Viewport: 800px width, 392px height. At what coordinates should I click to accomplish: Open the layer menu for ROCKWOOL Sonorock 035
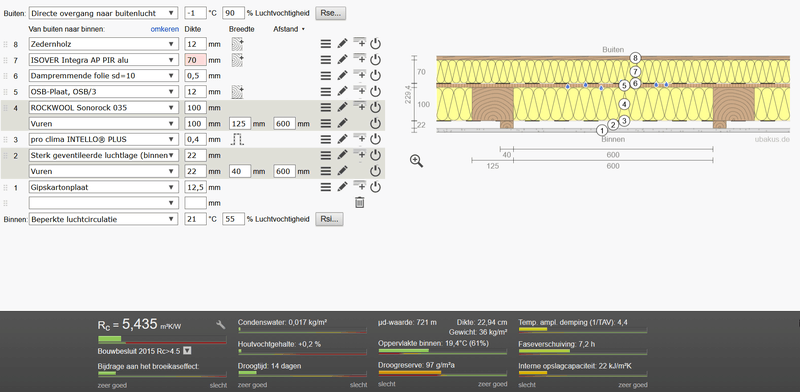click(326, 108)
